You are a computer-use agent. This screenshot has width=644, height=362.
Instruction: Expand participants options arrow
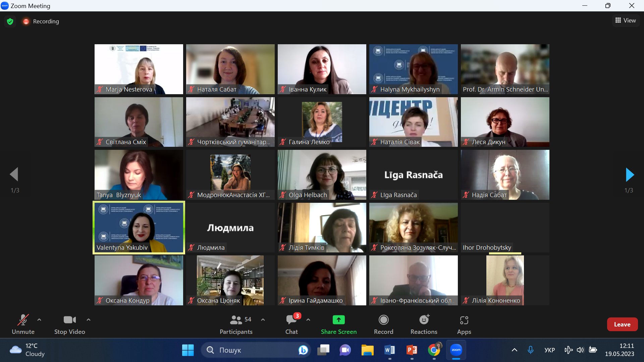tap(263, 320)
